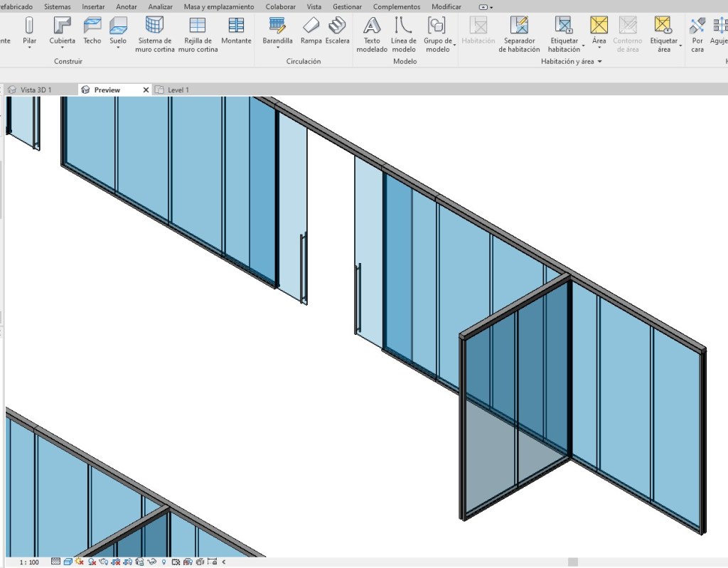The width and height of the screenshot is (728, 568).
Task: Select the Montante tool
Action: click(236, 31)
